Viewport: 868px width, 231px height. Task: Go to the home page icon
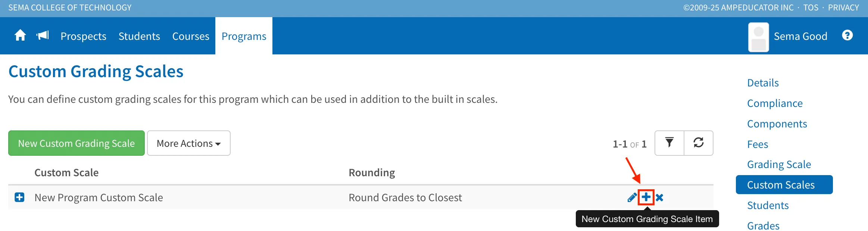coord(20,36)
